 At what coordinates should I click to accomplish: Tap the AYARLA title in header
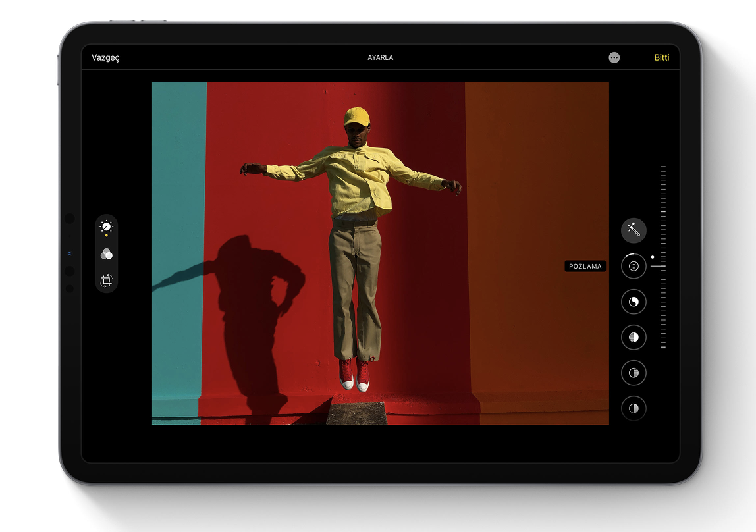click(381, 57)
